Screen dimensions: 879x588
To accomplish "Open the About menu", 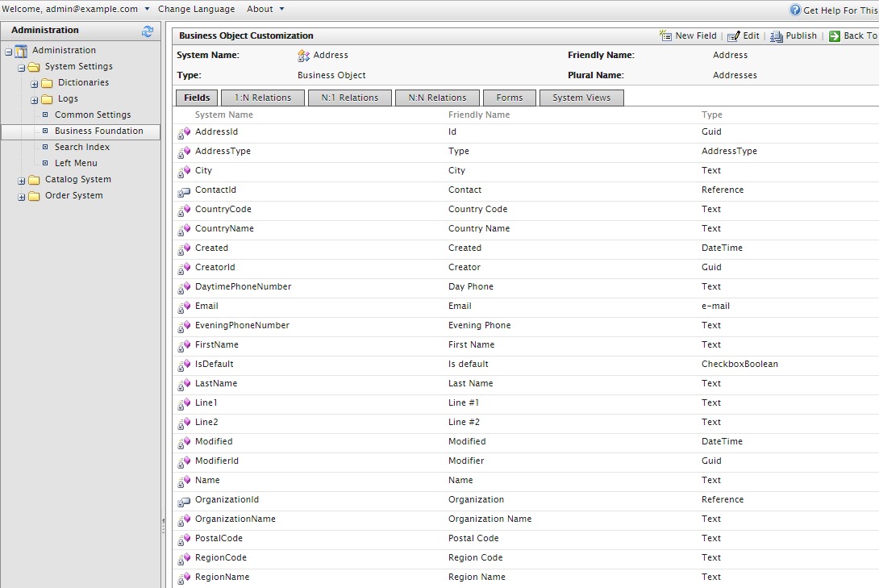I will pos(281,9).
